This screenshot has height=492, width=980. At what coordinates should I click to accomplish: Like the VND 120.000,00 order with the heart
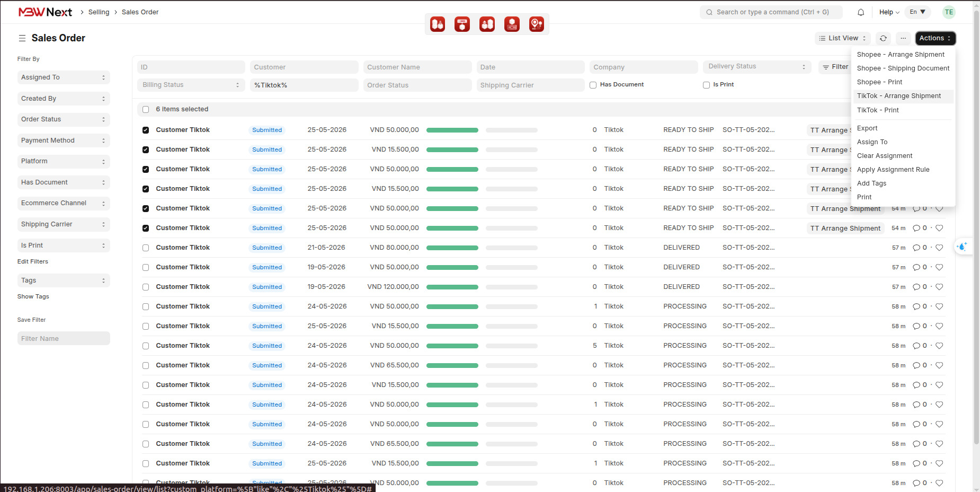939,287
